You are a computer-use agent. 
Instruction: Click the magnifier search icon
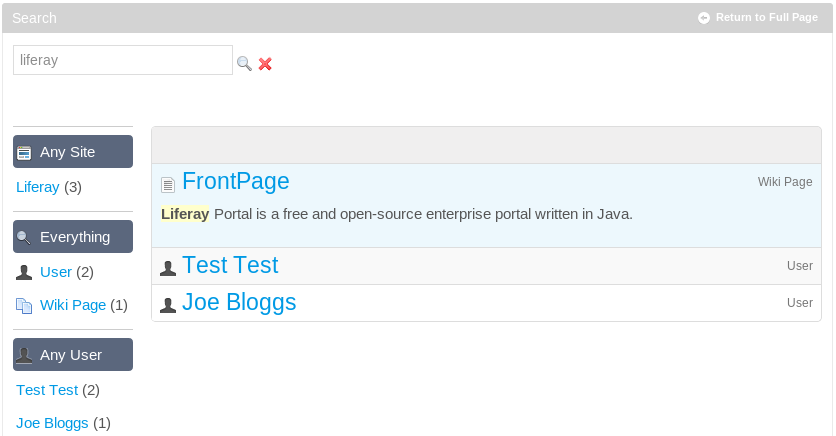pos(244,63)
